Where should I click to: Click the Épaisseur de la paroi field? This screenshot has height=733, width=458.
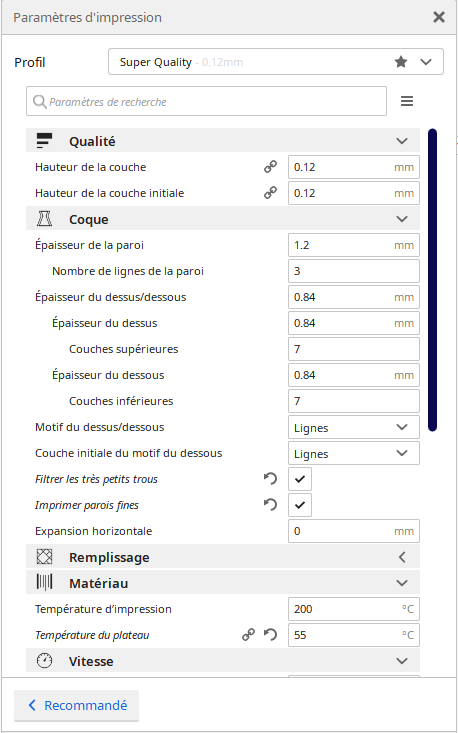click(x=354, y=245)
